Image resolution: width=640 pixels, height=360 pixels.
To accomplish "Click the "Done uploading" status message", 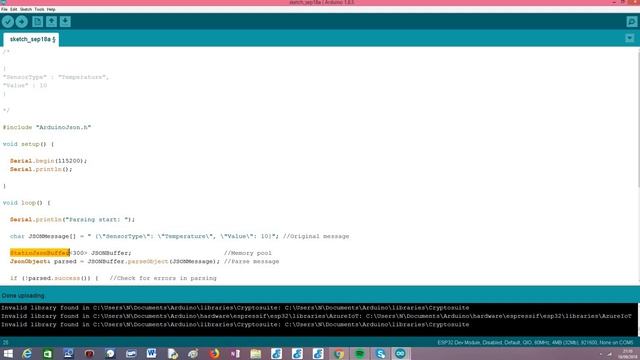I will (x=23, y=296).
